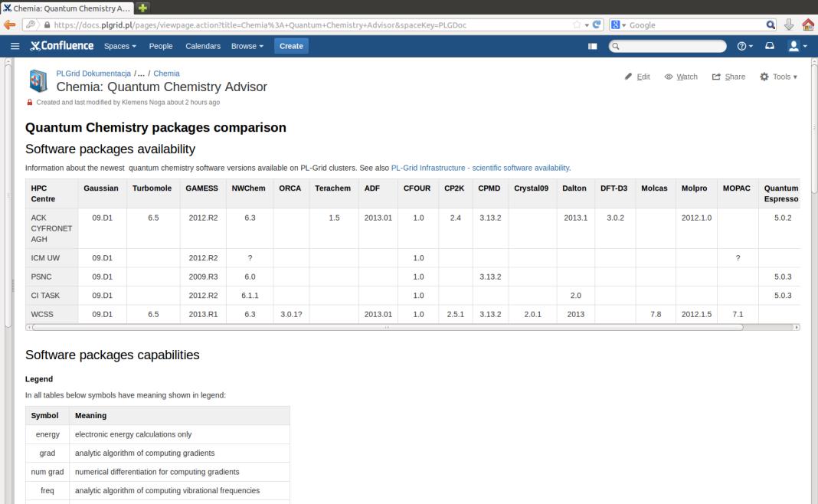Click the URL address bar

pos(312,25)
